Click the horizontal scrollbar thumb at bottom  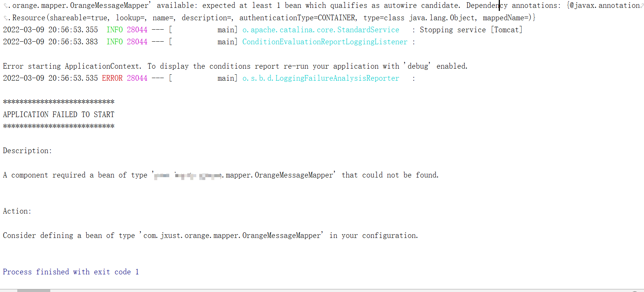point(33,290)
